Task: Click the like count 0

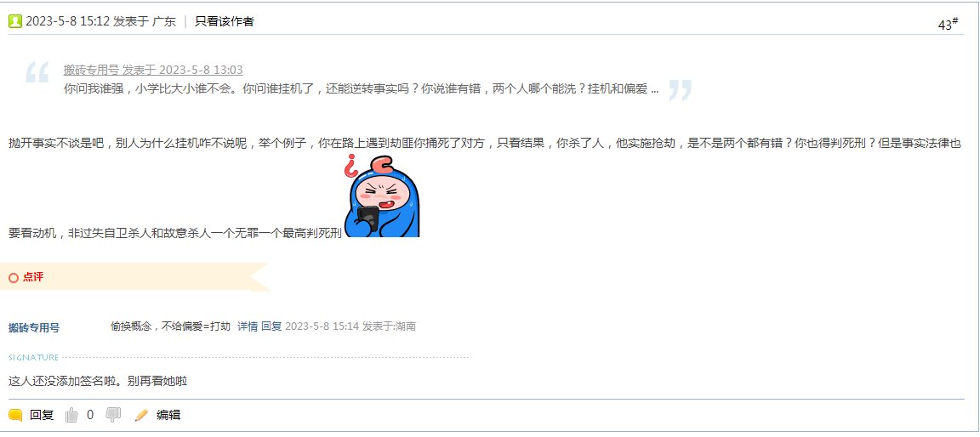Action: (x=90, y=415)
